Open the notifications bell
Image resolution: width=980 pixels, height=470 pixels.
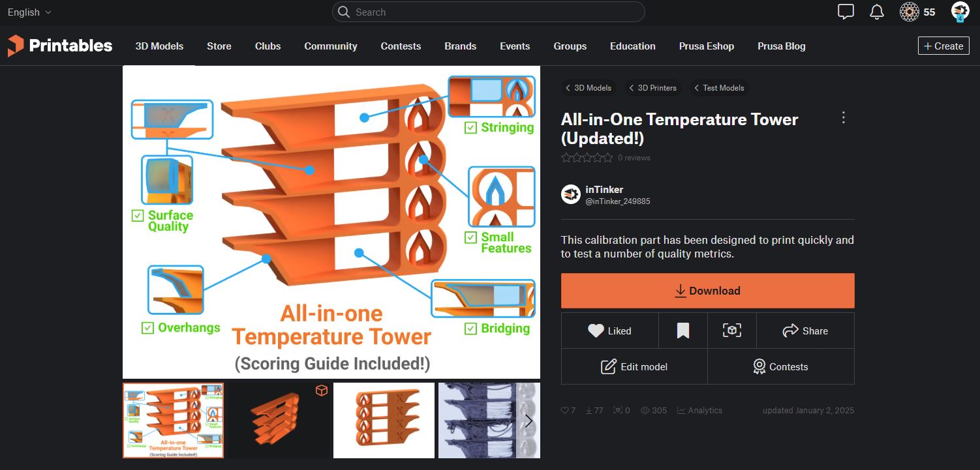(x=877, y=12)
